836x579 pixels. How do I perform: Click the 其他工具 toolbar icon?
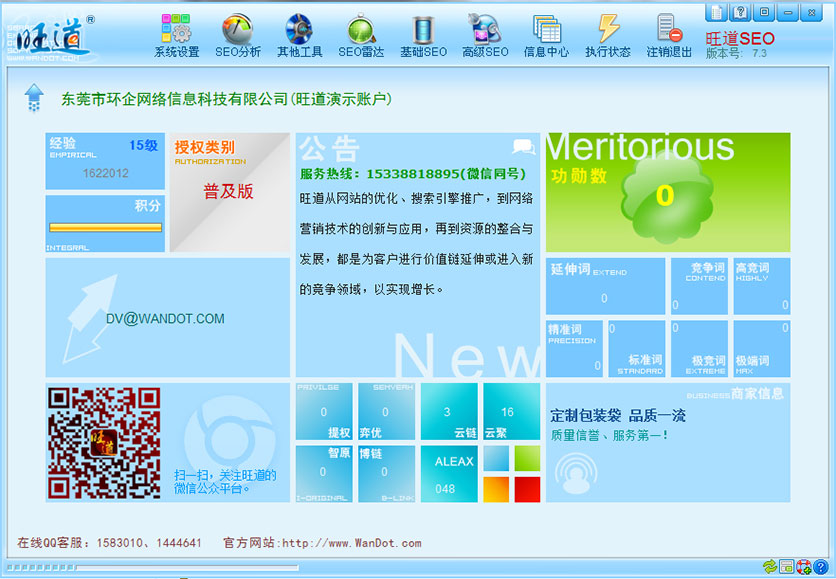(299, 36)
